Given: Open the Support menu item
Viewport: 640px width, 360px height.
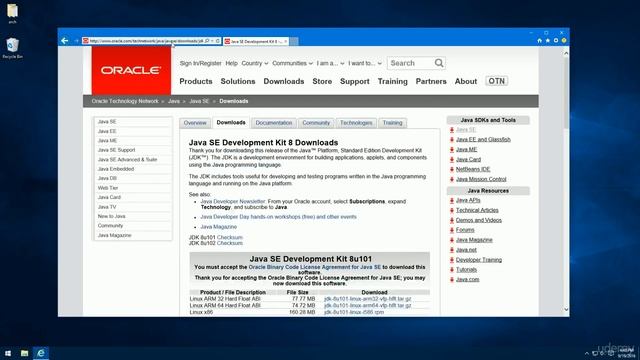Looking at the screenshot, I should point(355,81).
